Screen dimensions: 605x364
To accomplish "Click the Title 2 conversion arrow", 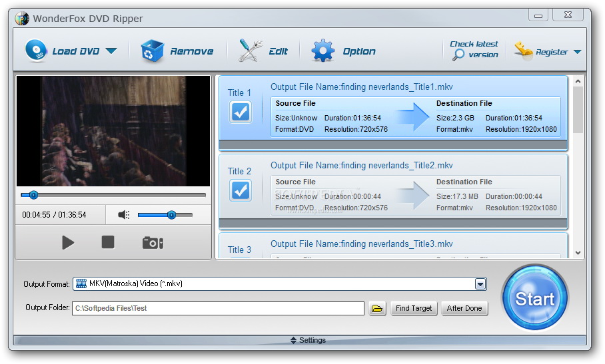I will click(413, 195).
